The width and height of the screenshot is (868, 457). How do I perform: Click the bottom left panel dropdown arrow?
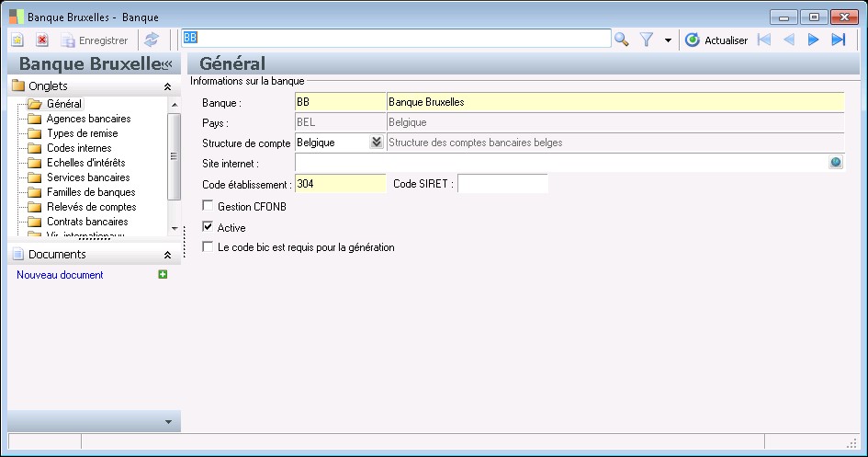click(168, 422)
